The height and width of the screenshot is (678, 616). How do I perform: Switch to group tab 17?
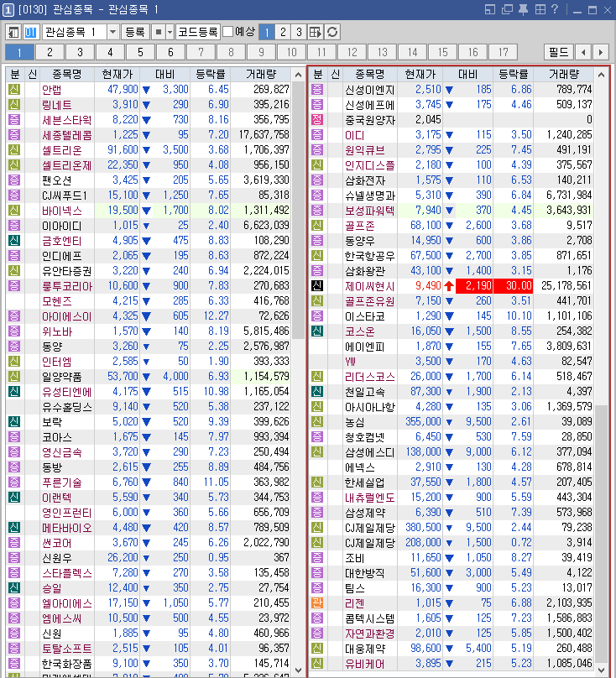(503, 52)
